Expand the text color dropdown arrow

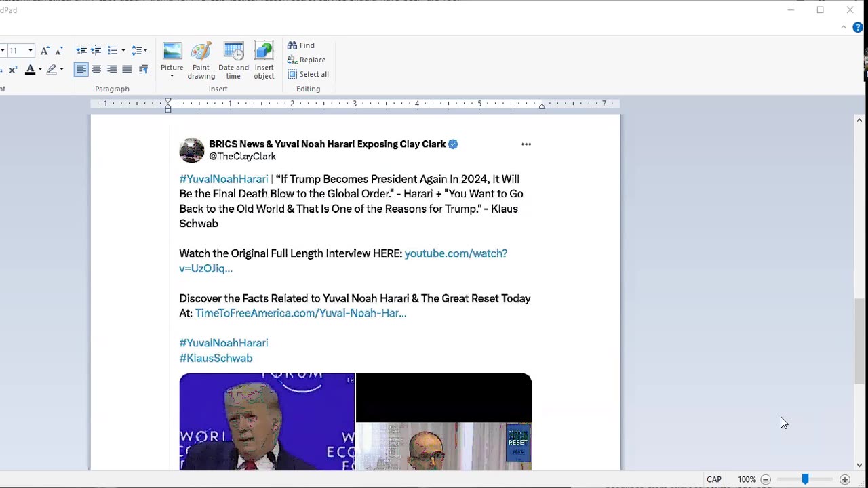point(40,69)
